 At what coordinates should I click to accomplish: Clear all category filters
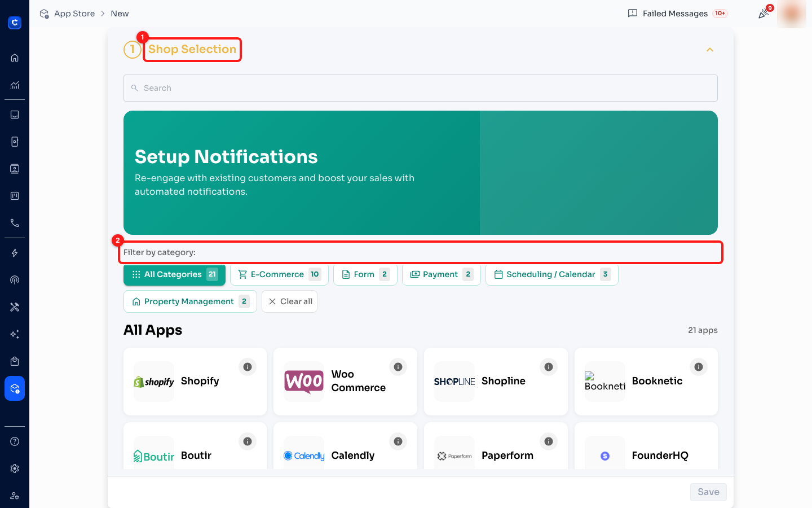289,301
